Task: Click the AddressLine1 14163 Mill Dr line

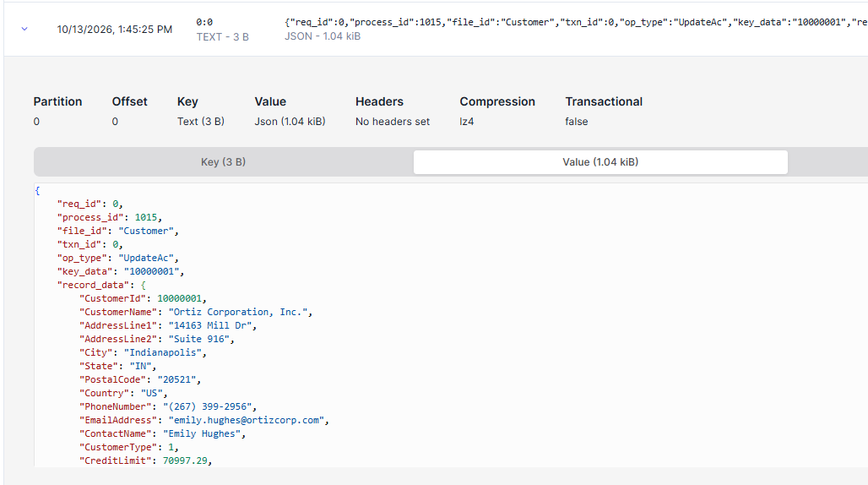Action: (x=168, y=325)
